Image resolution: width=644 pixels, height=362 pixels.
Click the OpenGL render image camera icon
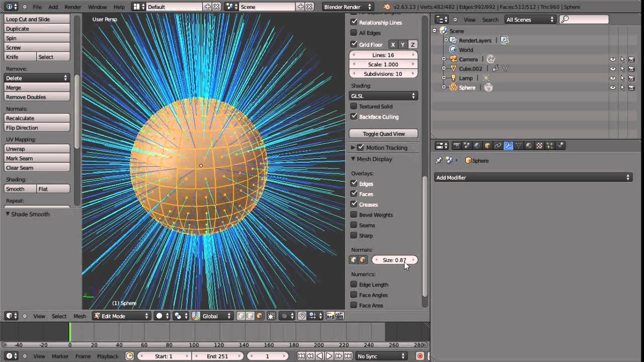331,316
